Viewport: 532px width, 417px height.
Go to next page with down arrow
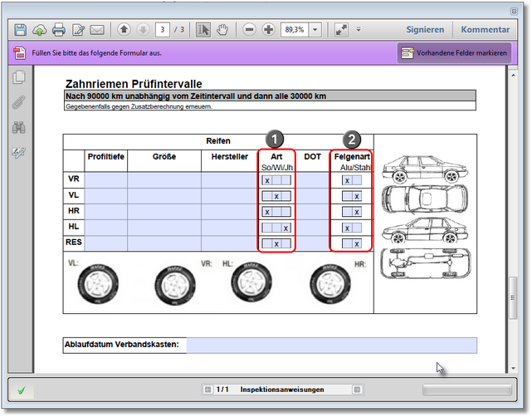click(x=144, y=30)
